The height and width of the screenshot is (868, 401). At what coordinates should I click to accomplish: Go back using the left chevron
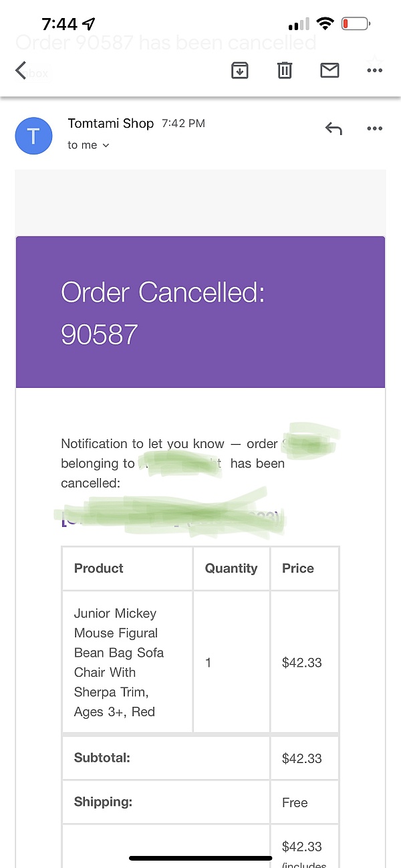21,70
